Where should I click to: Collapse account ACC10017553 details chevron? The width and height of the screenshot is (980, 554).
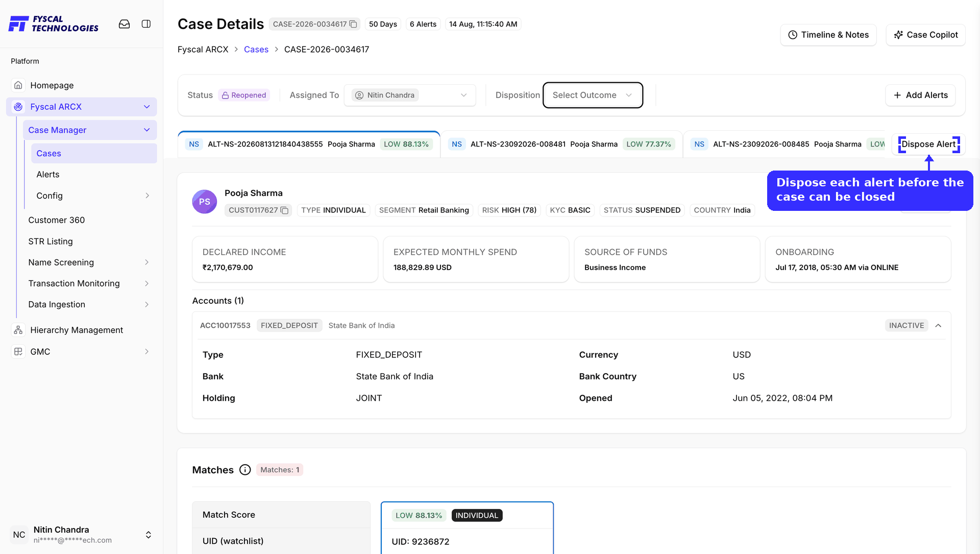click(938, 325)
